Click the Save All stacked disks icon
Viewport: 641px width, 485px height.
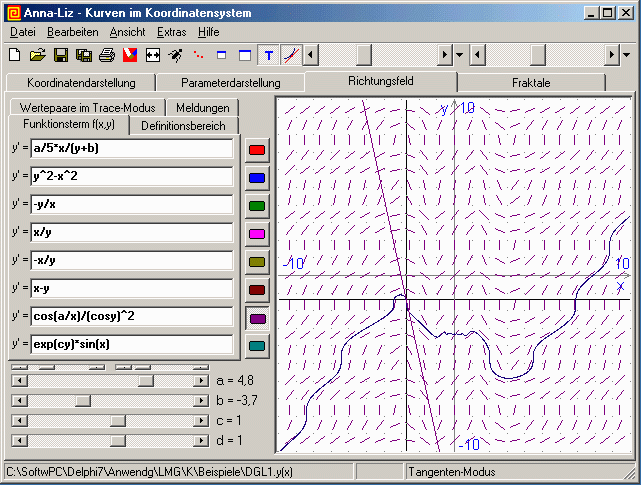83,54
